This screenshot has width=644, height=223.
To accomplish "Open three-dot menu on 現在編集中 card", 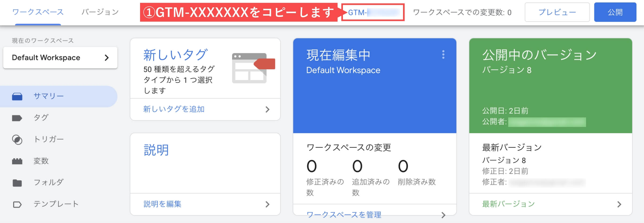I will [443, 55].
